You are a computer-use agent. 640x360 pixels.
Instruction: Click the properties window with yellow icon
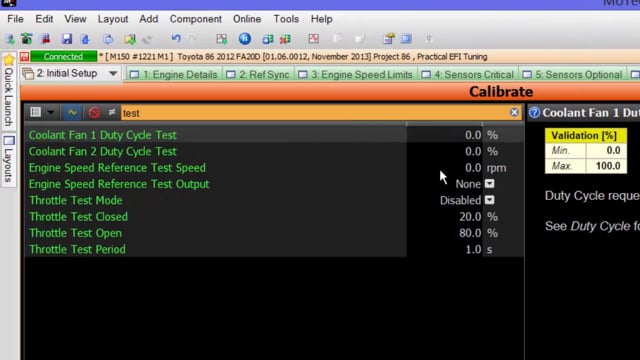click(x=389, y=39)
